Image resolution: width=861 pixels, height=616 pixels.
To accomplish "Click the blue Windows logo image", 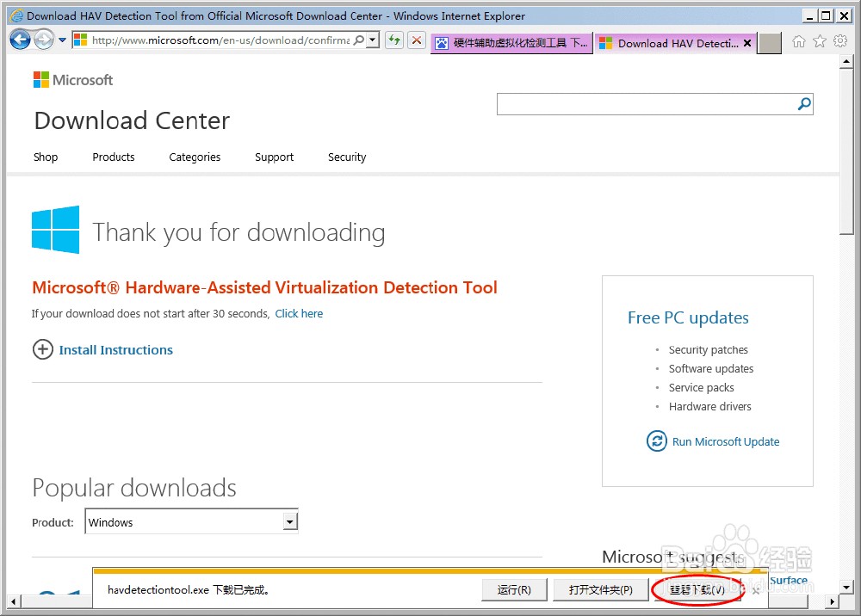I will click(x=55, y=230).
